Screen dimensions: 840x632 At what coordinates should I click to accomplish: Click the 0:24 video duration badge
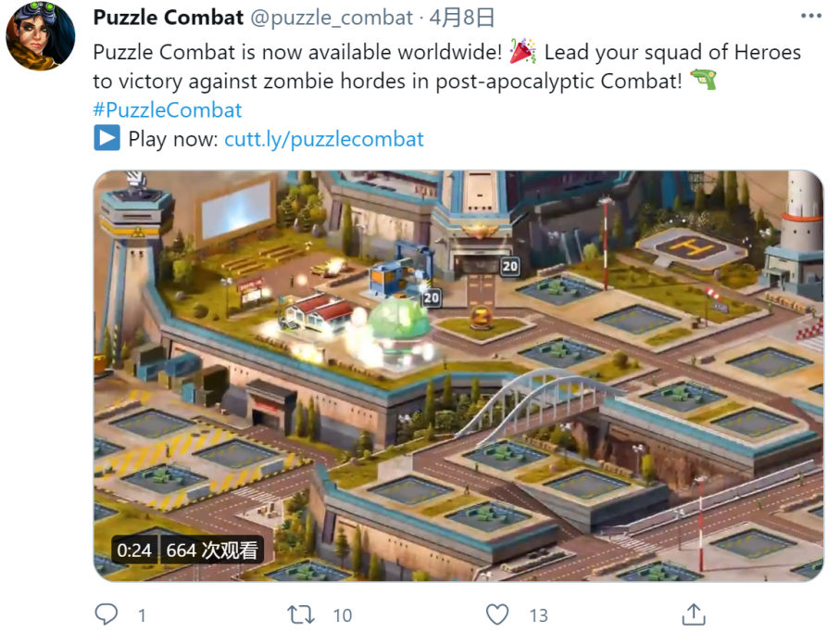134,550
